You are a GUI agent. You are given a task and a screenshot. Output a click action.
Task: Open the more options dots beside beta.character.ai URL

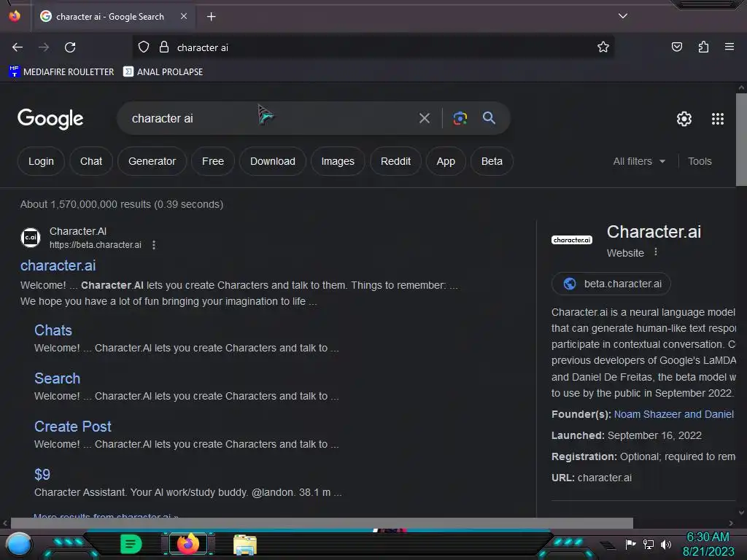(x=153, y=245)
